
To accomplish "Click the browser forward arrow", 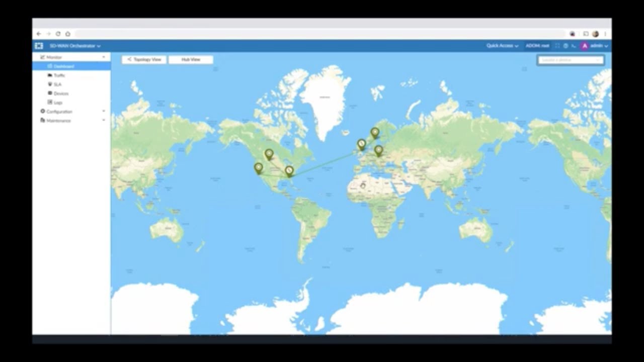I will [48, 34].
